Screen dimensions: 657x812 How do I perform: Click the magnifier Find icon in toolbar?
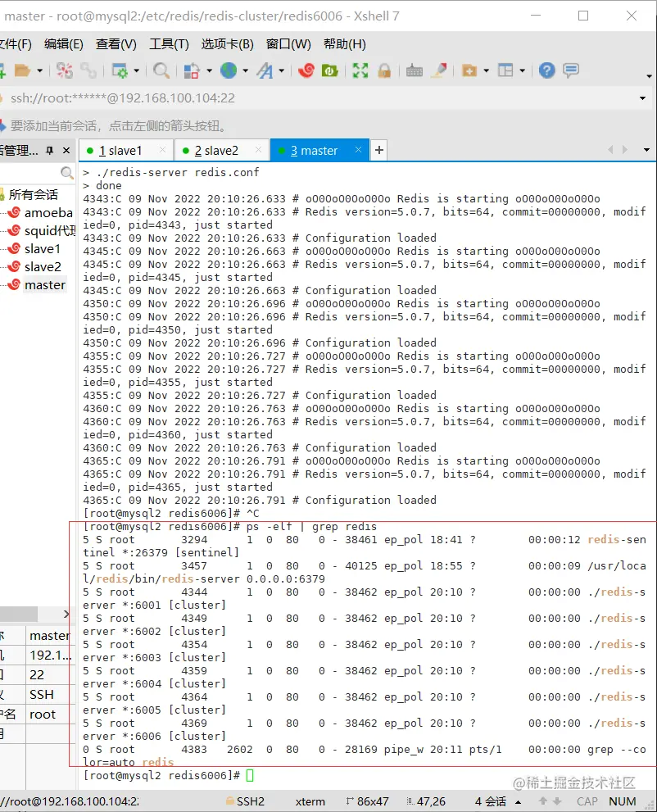coord(161,70)
